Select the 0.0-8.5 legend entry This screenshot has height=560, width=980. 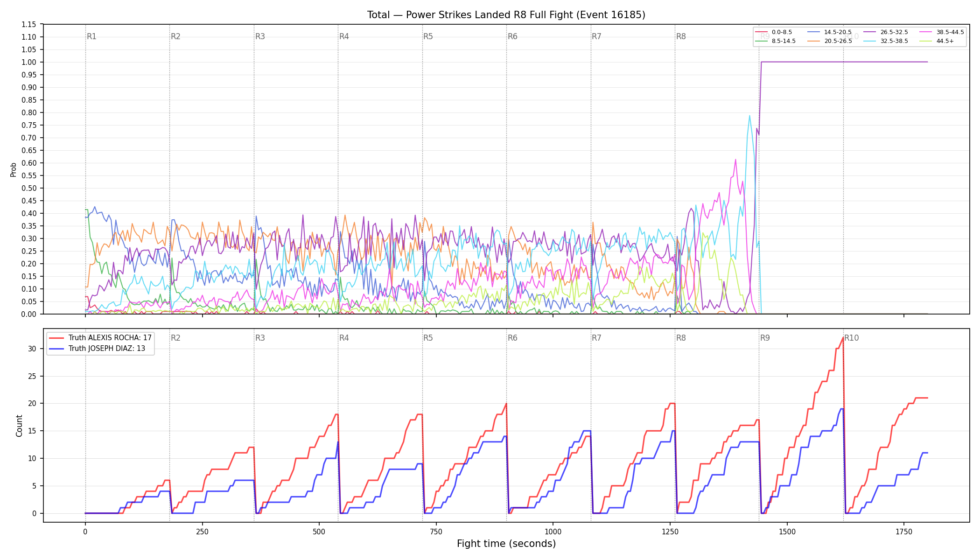[x=773, y=32]
